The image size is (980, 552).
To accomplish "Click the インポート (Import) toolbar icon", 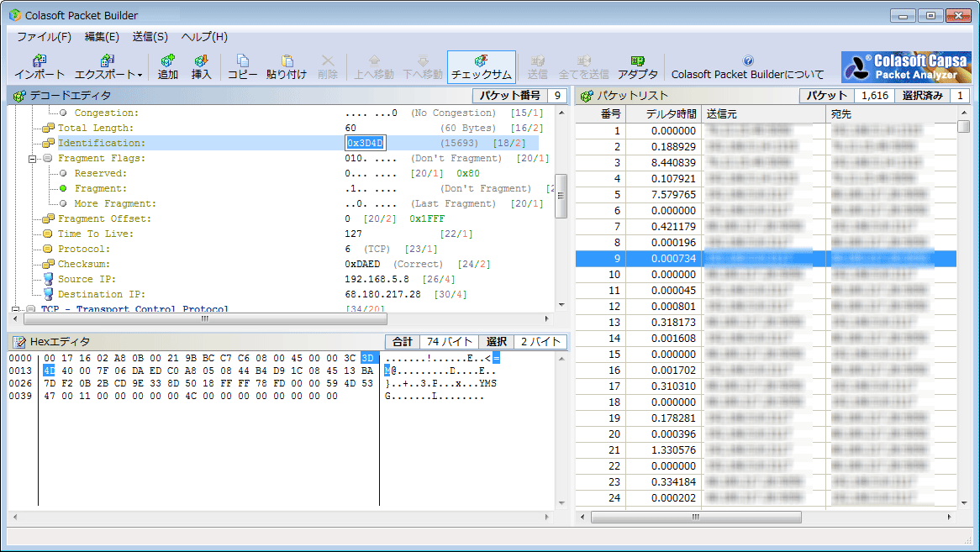I will pyautogui.click(x=39, y=66).
